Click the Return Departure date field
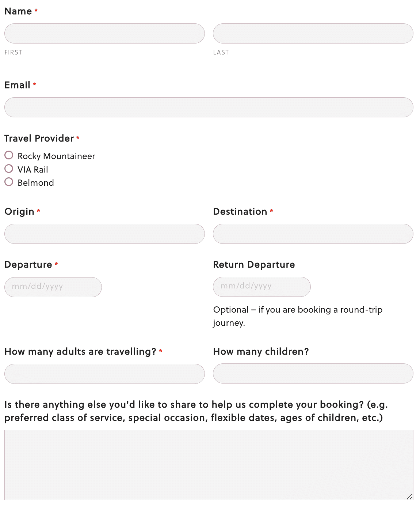 (261, 287)
